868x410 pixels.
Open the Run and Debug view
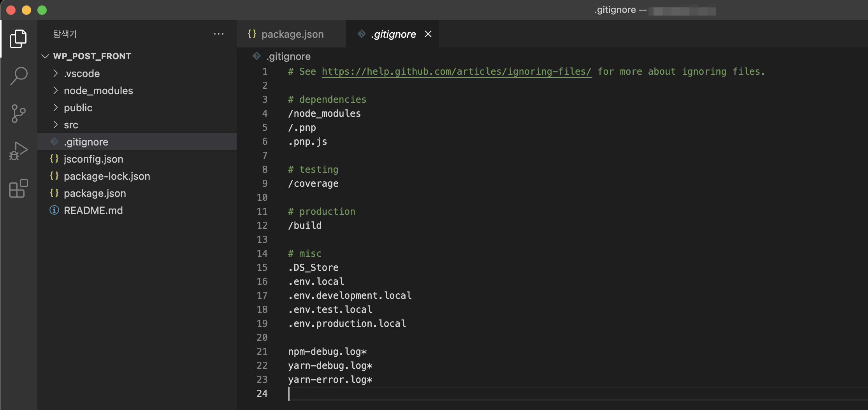coord(18,151)
